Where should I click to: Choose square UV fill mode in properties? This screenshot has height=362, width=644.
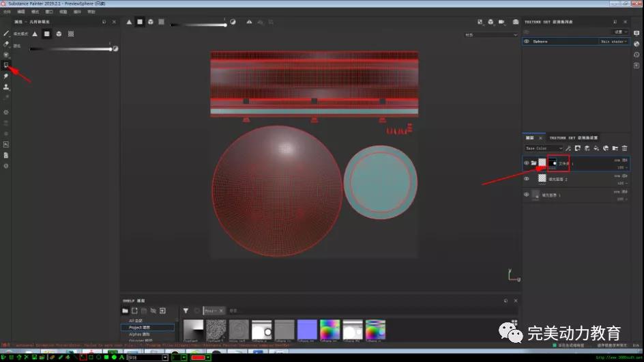(x=47, y=33)
